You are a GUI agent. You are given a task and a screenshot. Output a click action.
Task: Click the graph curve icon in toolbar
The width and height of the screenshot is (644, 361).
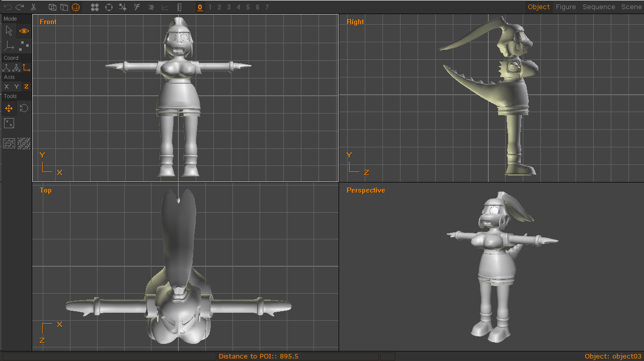[165, 7]
